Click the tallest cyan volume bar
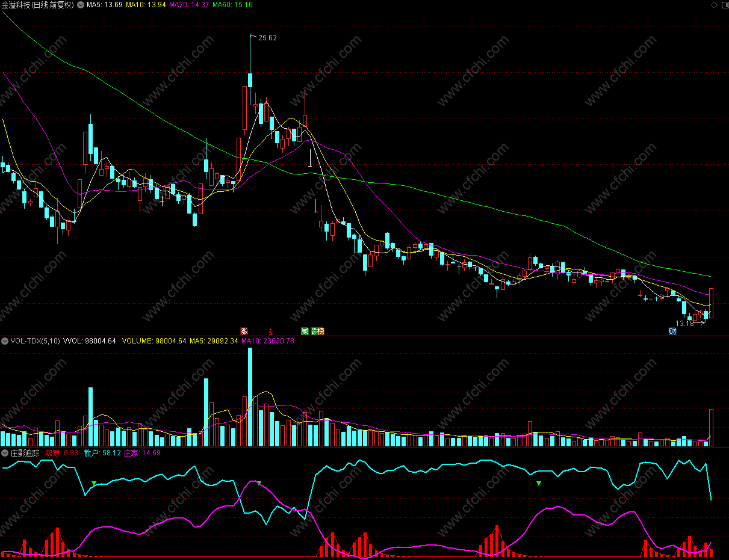The height and width of the screenshot is (560, 729). click(250, 397)
